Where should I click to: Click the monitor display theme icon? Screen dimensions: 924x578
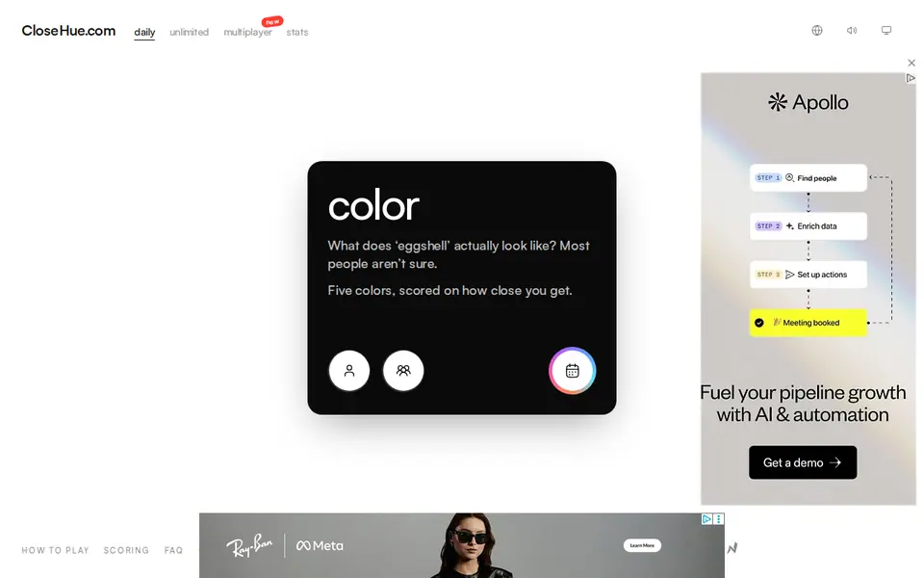coord(885,30)
